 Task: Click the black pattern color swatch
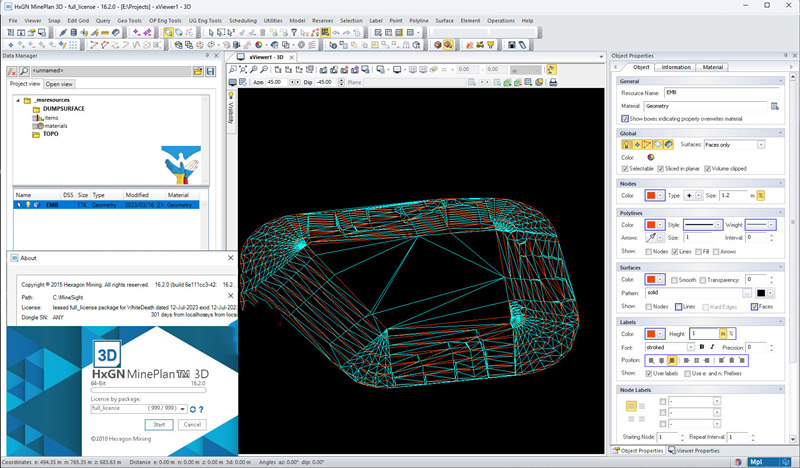pos(761,293)
